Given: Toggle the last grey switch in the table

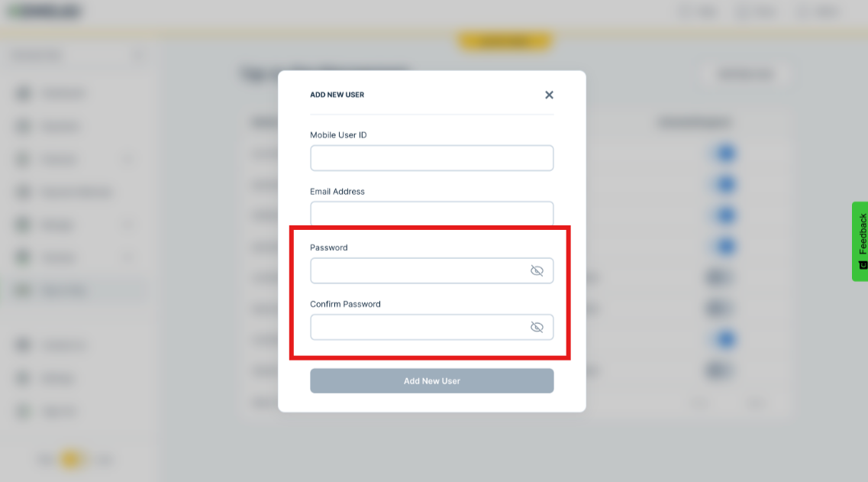Looking at the screenshot, I should (718, 370).
